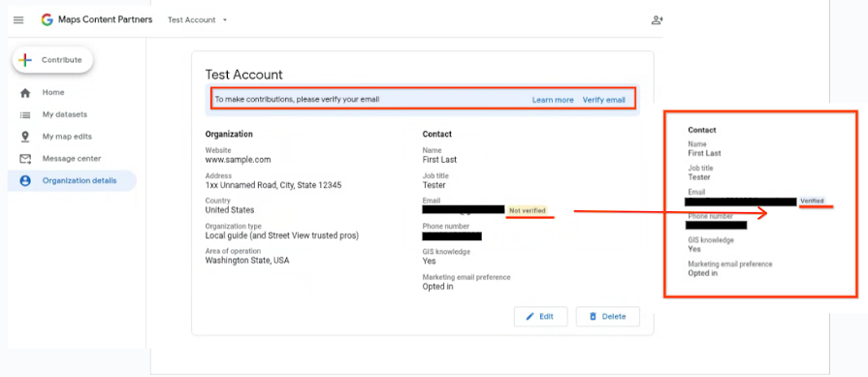Expand the Test Account dropdown arrow
Image resolution: width=868 pixels, height=377 pixels.
(x=225, y=20)
